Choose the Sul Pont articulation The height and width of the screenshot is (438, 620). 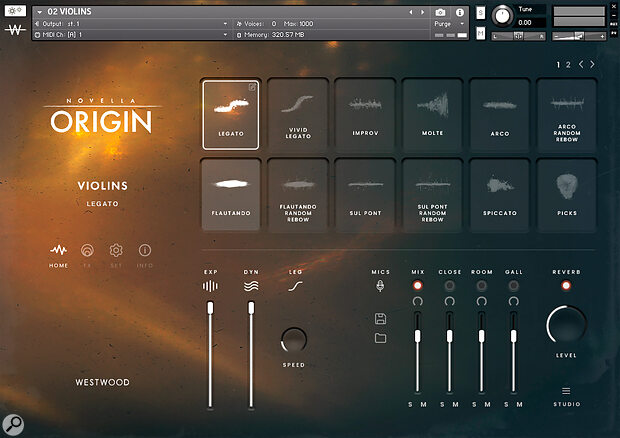tap(365, 194)
